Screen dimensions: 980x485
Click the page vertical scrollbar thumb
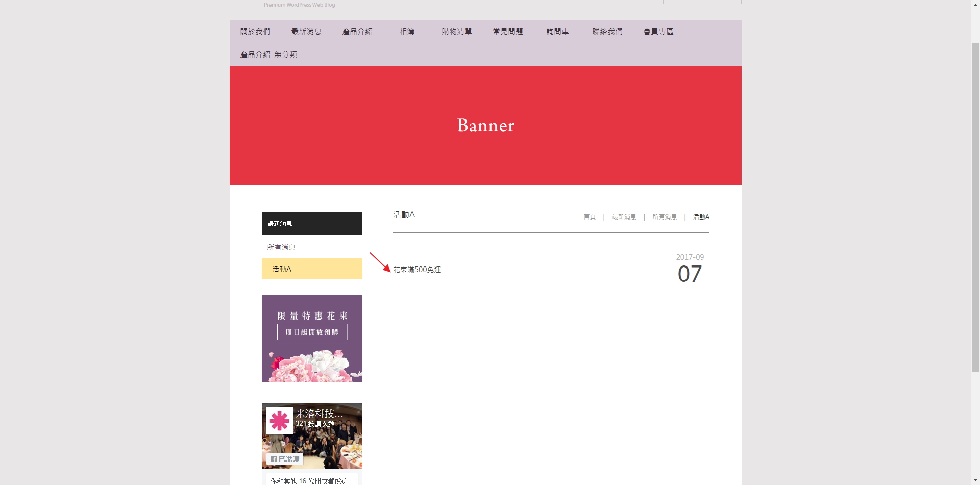click(975, 204)
